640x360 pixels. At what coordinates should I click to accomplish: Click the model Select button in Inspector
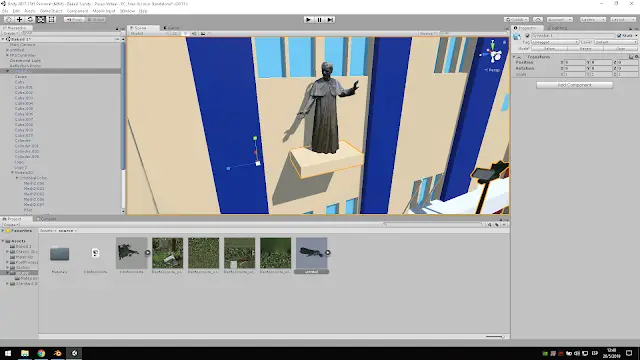pyautogui.click(x=549, y=49)
